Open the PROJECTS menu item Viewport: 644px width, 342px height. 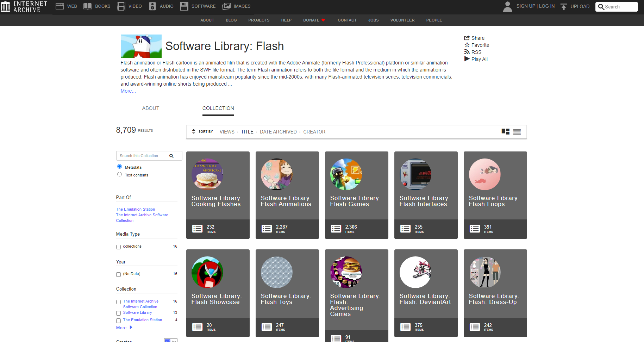tap(259, 20)
